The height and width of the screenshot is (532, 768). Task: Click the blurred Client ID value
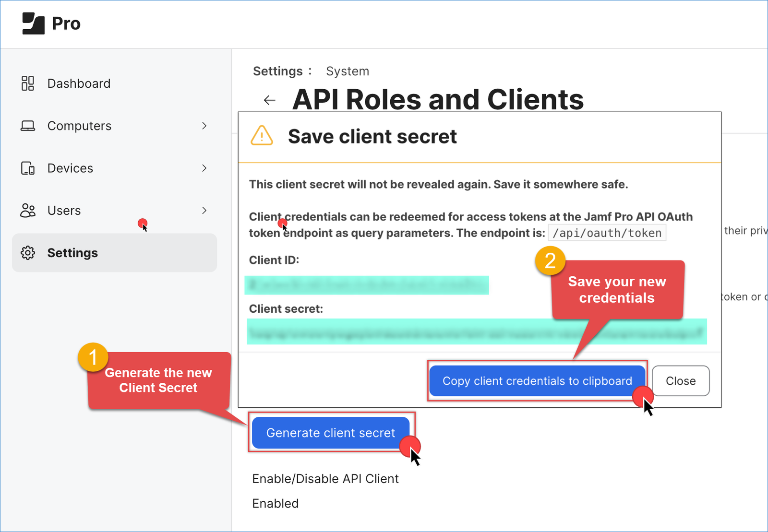[367, 285]
